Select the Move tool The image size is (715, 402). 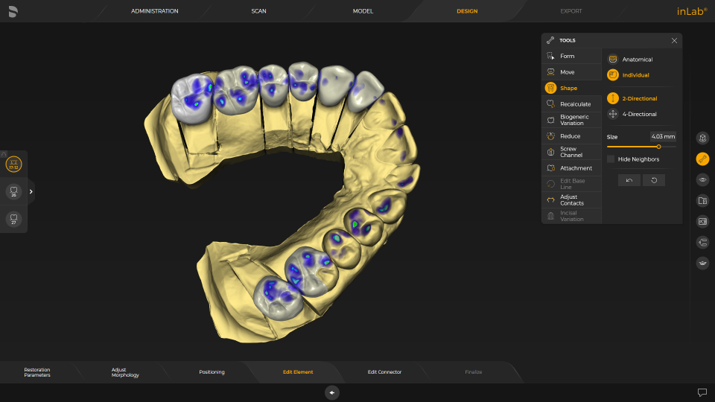pos(567,72)
